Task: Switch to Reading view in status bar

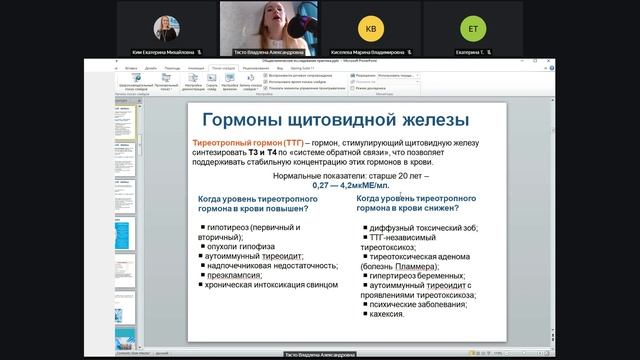Action: (x=484, y=353)
